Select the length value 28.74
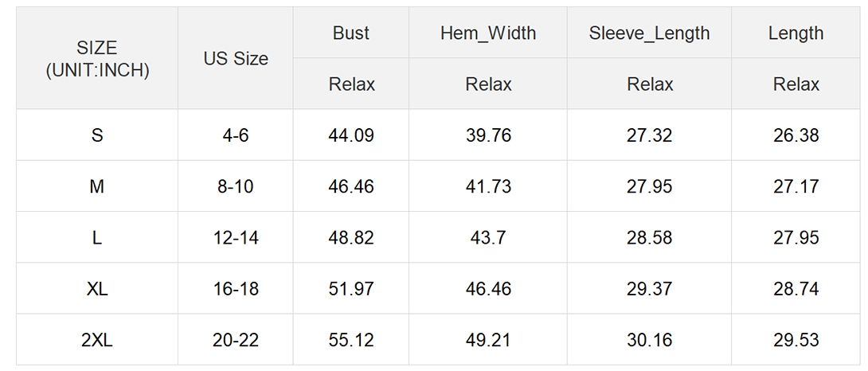This screenshot has height=371, width=868. pyautogui.click(x=796, y=288)
